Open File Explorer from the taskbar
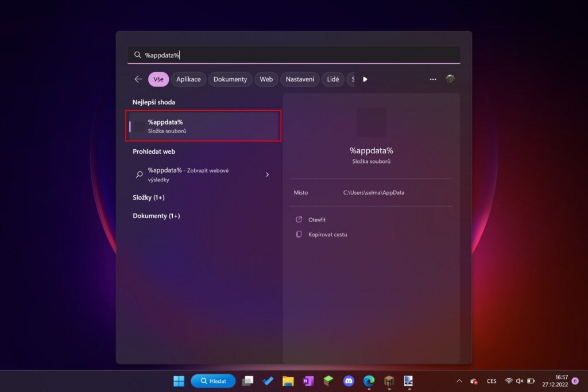The width and height of the screenshot is (588, 392). click(x=288, y=381)
